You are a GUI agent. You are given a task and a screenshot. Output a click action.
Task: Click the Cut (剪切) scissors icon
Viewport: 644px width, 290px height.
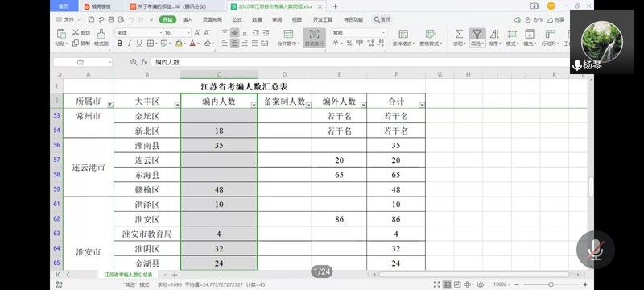(x=76, y=32)
